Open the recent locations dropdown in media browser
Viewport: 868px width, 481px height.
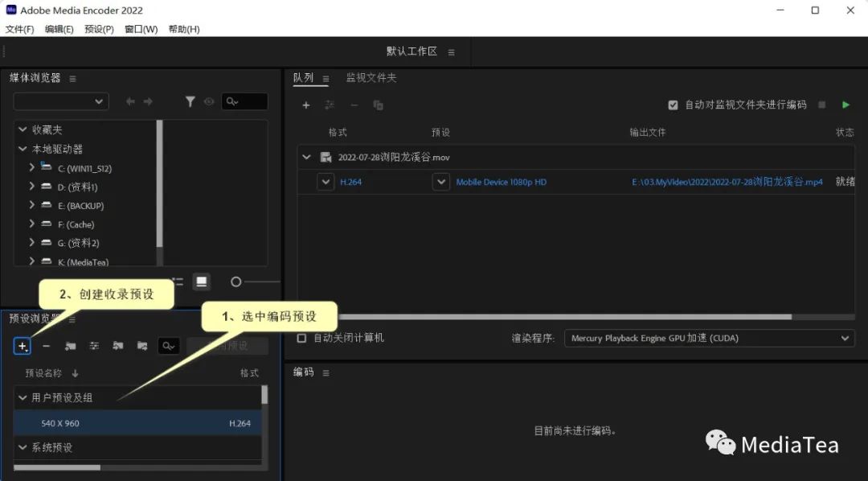point(61,101)
